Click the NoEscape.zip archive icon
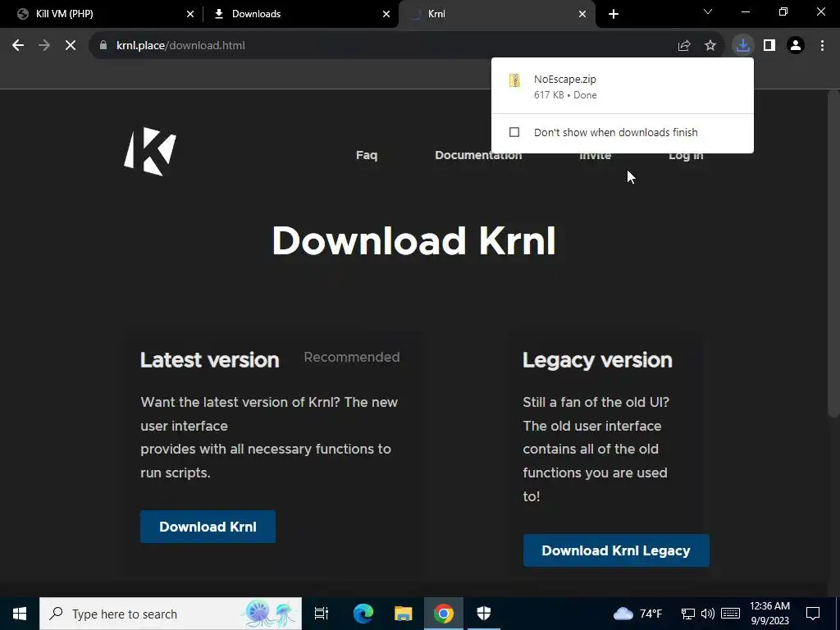Screen dimensions: 840x630 pyautogui.click(x=515, y=81)
